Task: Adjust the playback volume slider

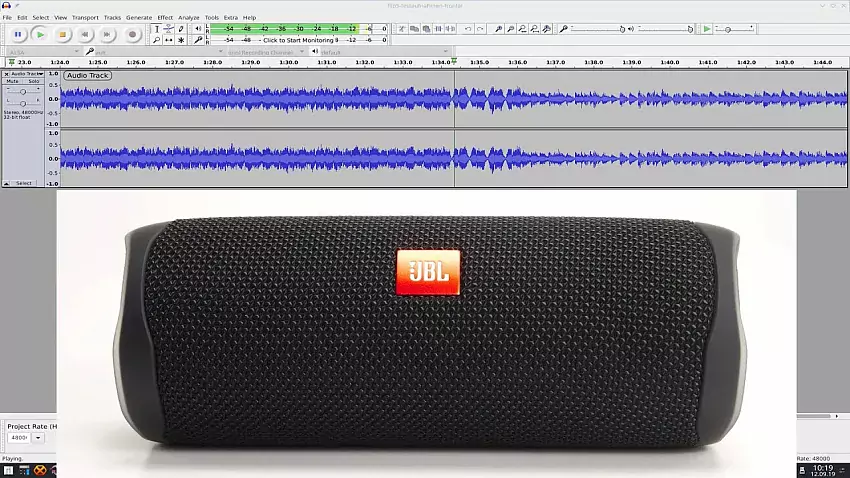Action: [x=666, y=29]
